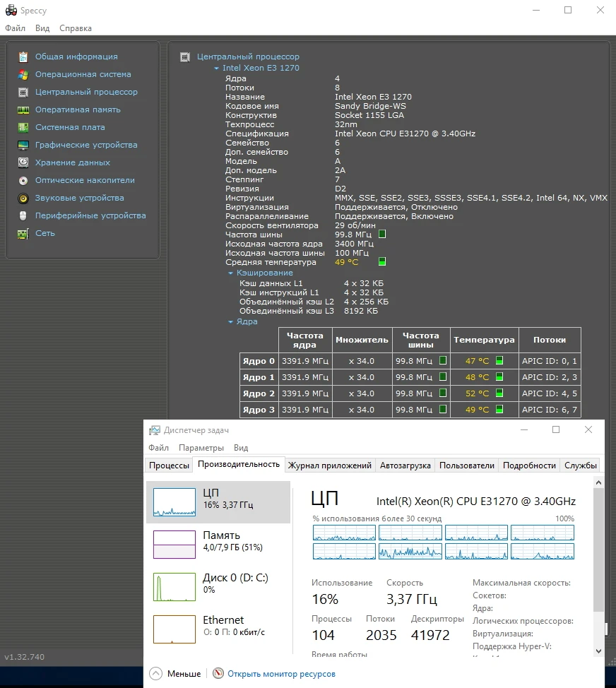Image resolution: width=616 pixels, height=688 pixels.
Task: Click the Диспетчер задач title bar icon
Action: pos(155,430)
